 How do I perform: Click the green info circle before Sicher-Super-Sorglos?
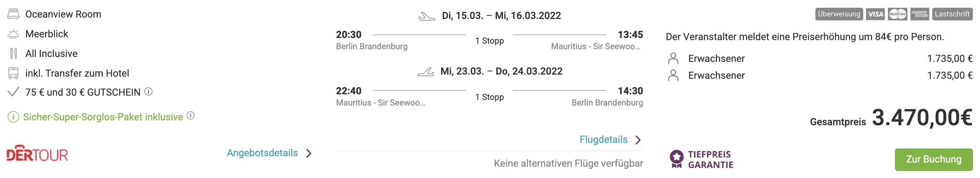coord(13,117)
